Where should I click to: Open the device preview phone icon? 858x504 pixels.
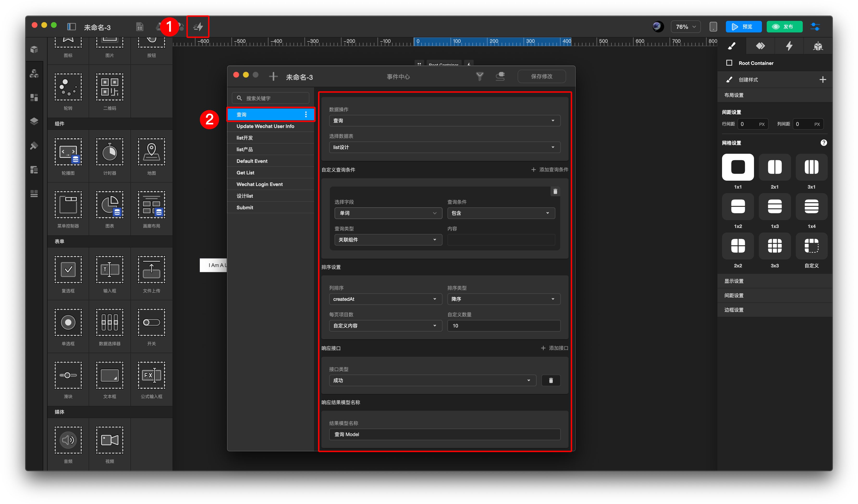tap(713, 27)
